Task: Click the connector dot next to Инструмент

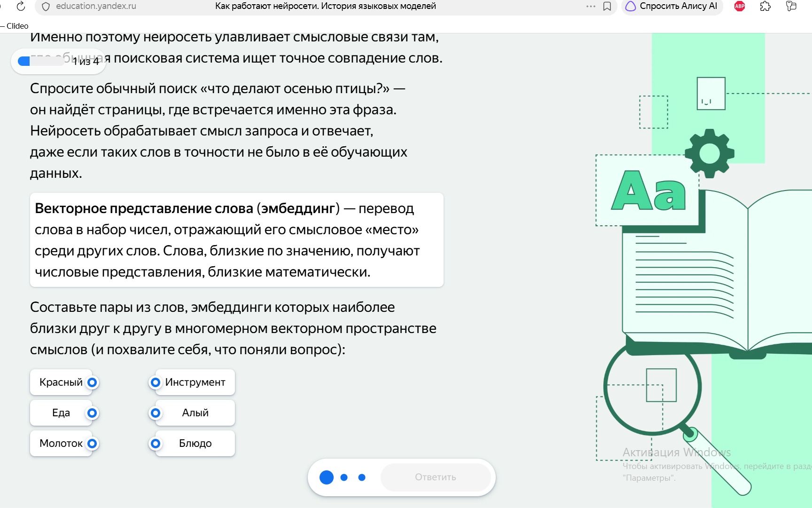Action: click(x=155, y=382)
